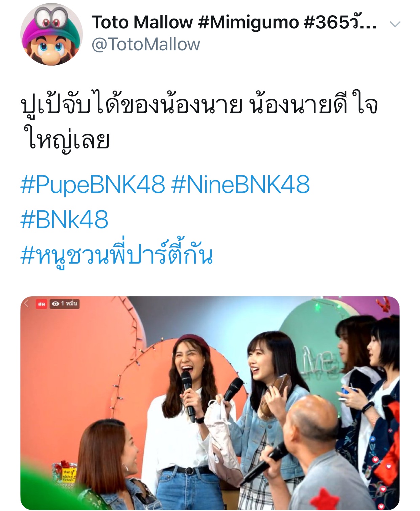Open the #BNk48 hashtag

(x=64, y=219)
